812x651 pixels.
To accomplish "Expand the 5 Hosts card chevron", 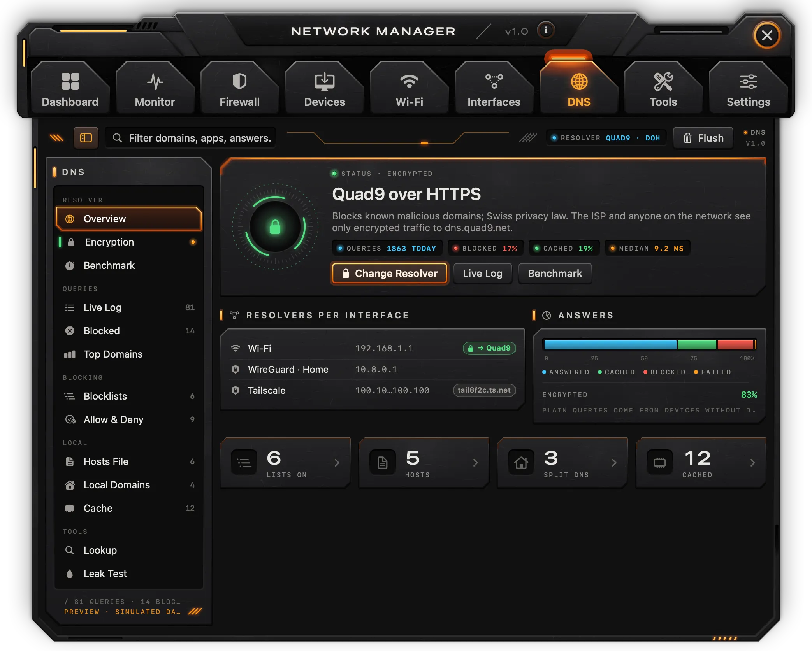I will pyautogui.click(x=476, y=463).
